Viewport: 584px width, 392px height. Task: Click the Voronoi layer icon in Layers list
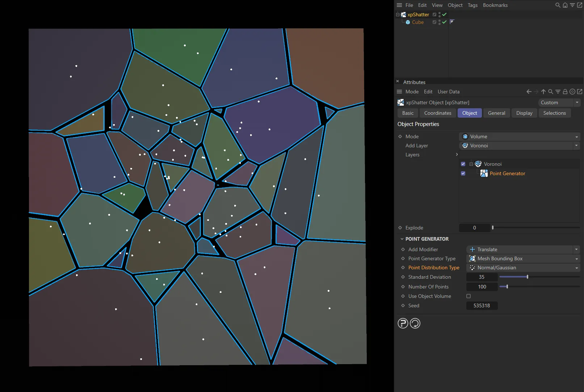(x=478, y=164)
